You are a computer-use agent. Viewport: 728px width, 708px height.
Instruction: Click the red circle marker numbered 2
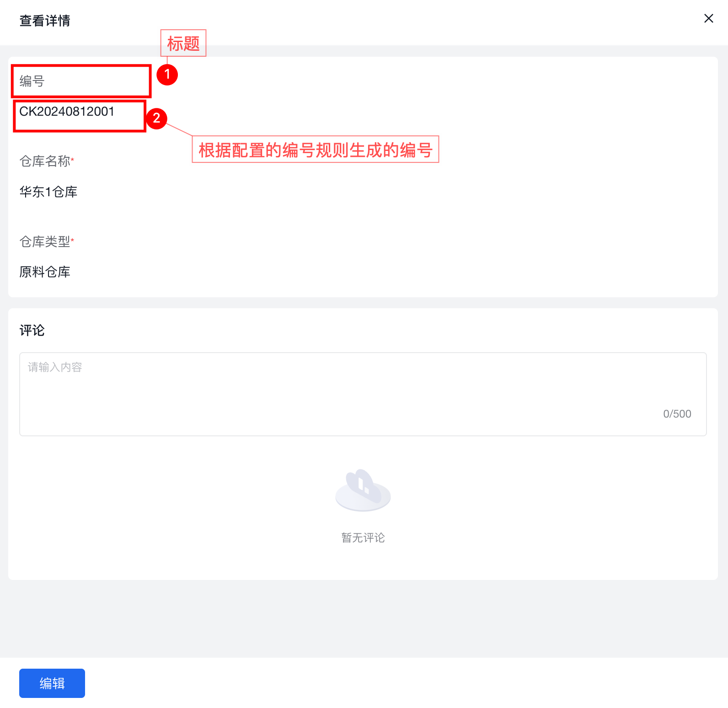click(x=156, y=118)
